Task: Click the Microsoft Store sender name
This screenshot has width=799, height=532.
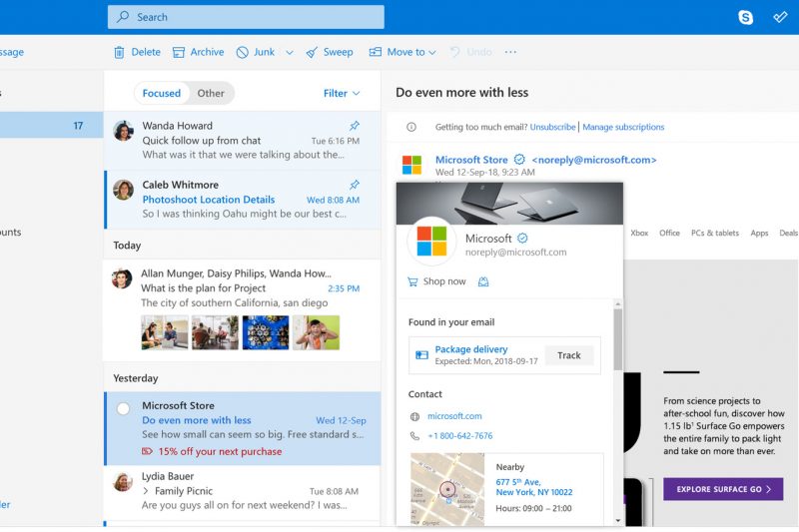Action: click(471, 160)
